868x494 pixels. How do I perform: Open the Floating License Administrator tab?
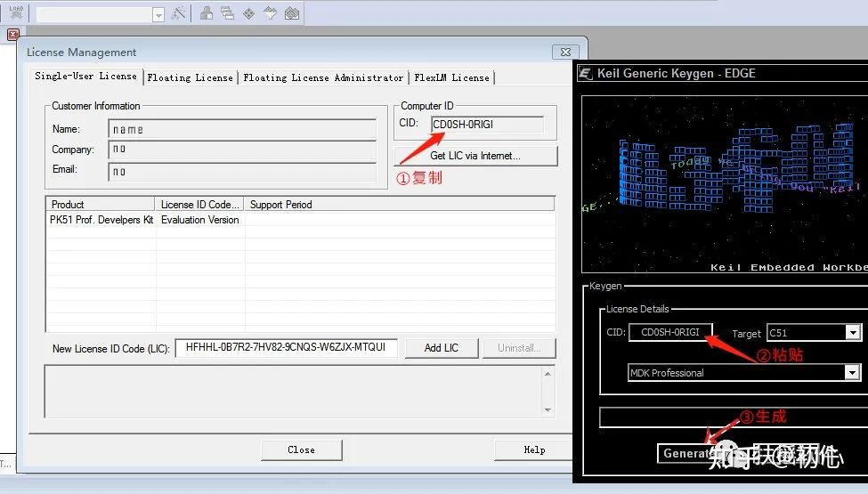[x=323, y=78]
